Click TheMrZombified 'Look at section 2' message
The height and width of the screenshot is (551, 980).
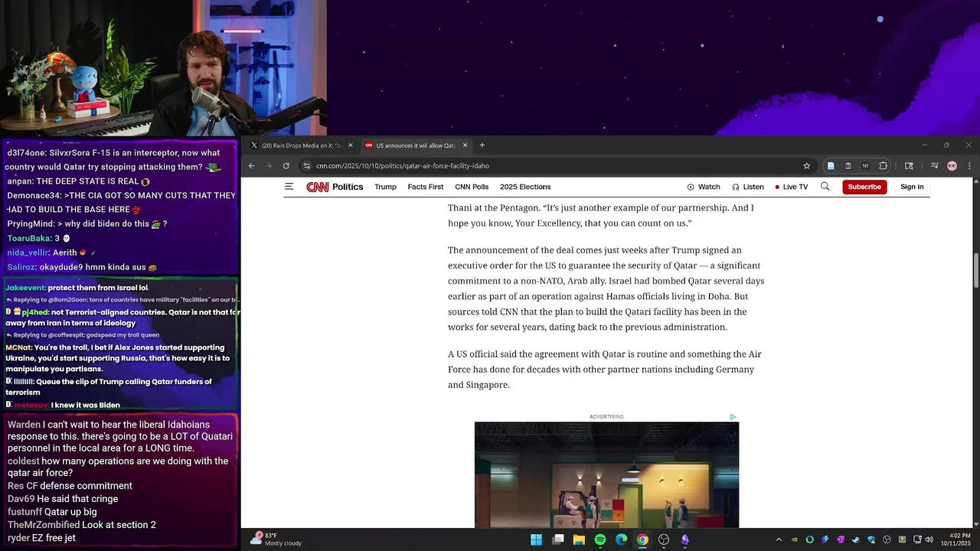[x=82, y=525]
